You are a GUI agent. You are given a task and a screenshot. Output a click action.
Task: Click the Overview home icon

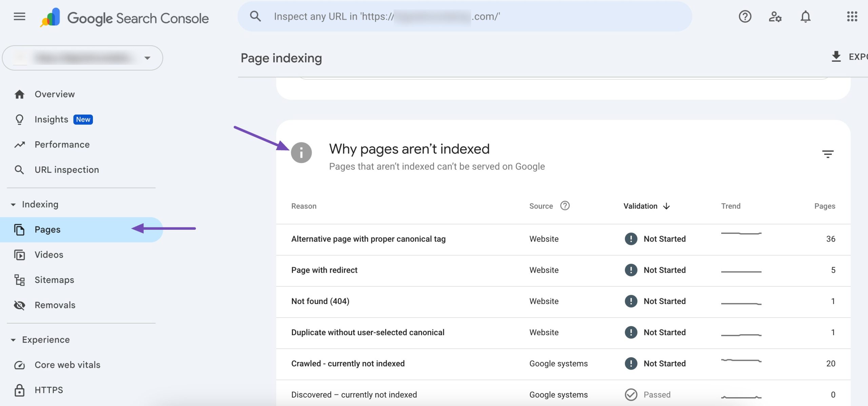(19, 94)
